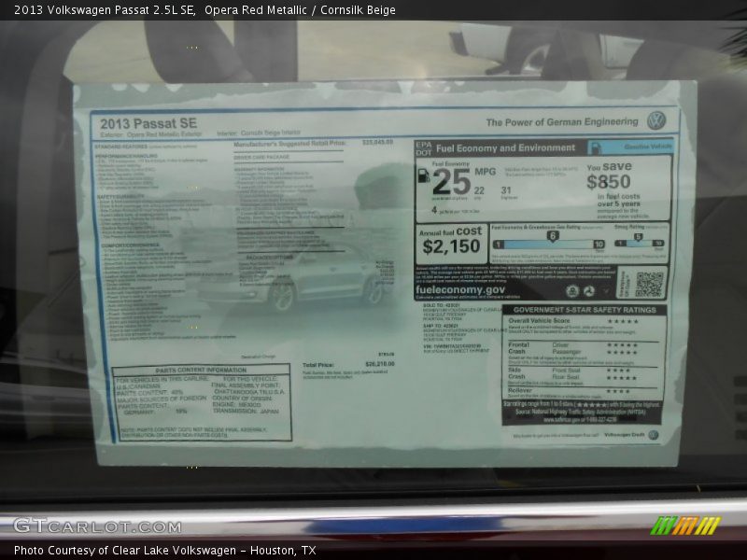Viewport: 747px width, 560px height.
Task: Click the Rollover star rating
Action: click(619, 391)
